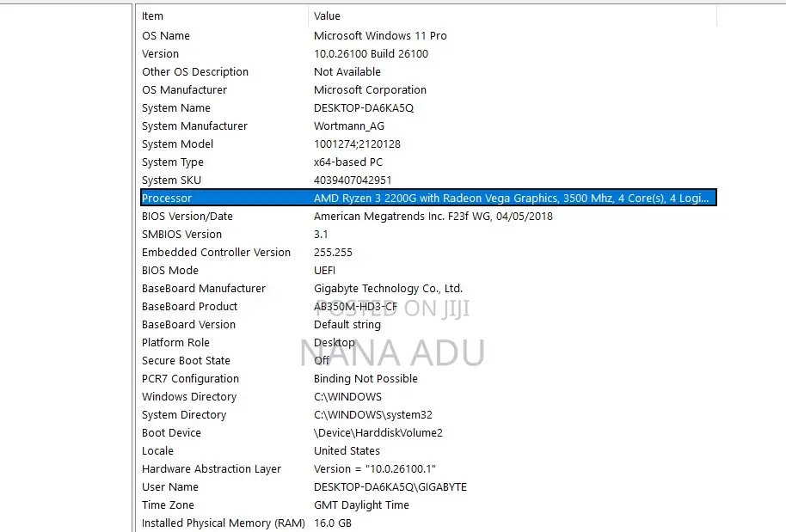Click the value United States
Viewport: 786px width, 532px height.
[347, 451]
